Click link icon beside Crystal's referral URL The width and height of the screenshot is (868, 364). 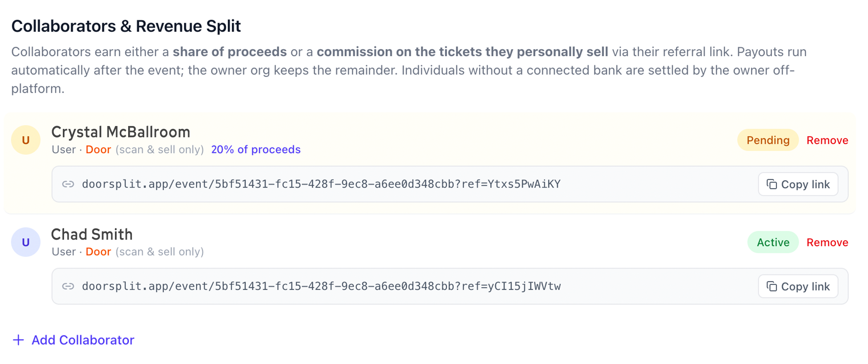click(x=68, y=184)
